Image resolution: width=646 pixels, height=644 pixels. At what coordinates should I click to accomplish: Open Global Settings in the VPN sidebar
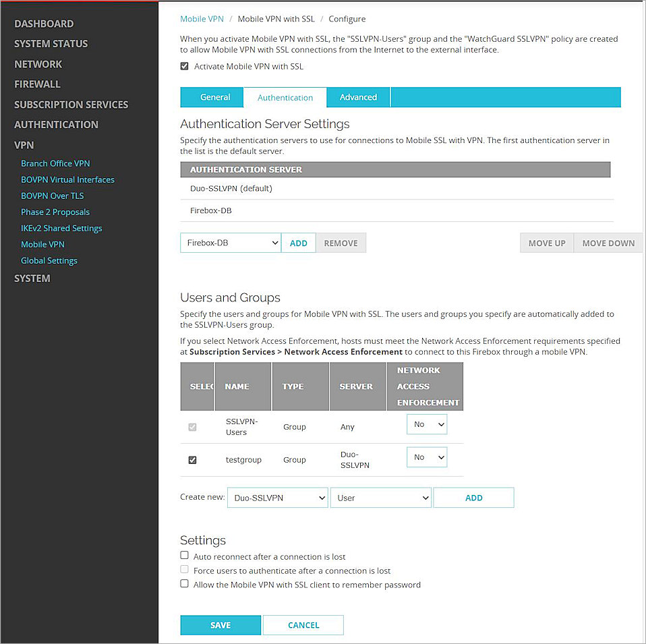49,260
